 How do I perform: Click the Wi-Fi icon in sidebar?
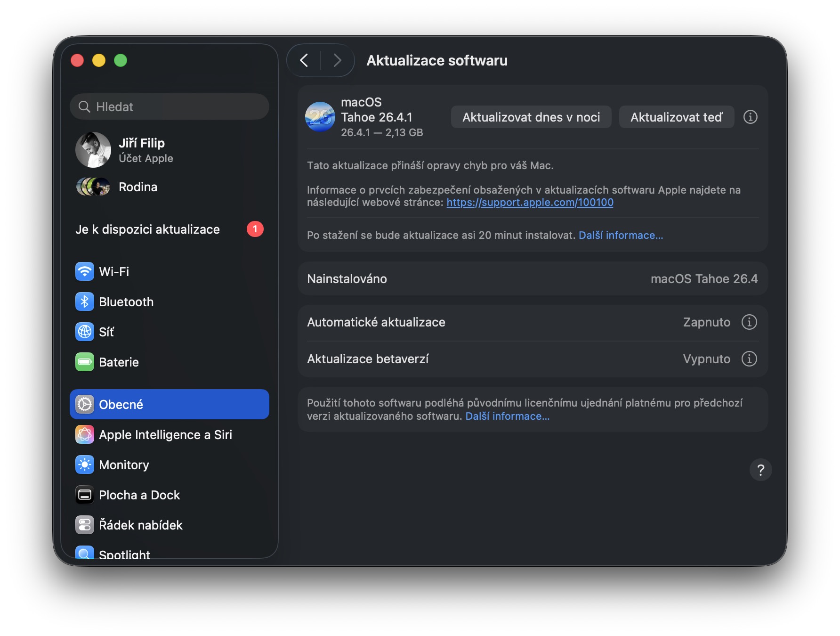tap(85, 271)
